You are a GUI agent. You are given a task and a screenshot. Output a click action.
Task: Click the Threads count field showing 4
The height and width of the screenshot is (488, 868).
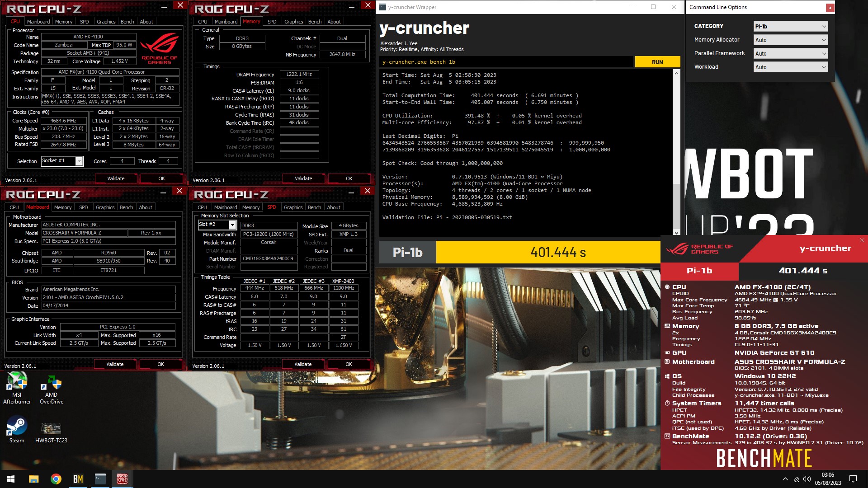[168, 161]
